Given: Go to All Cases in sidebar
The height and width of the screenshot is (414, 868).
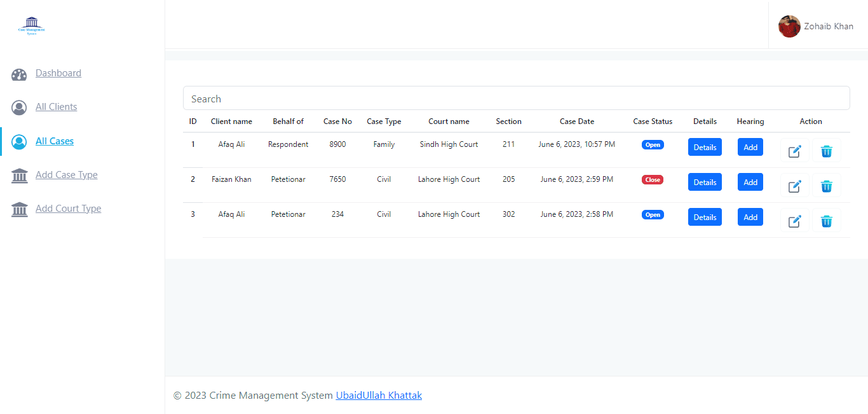Looking at the screenshot, I should click(54, 141).
